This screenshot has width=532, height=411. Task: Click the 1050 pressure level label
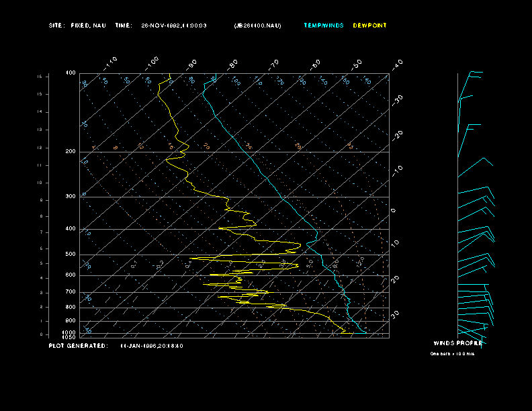[x=69, y=337]
